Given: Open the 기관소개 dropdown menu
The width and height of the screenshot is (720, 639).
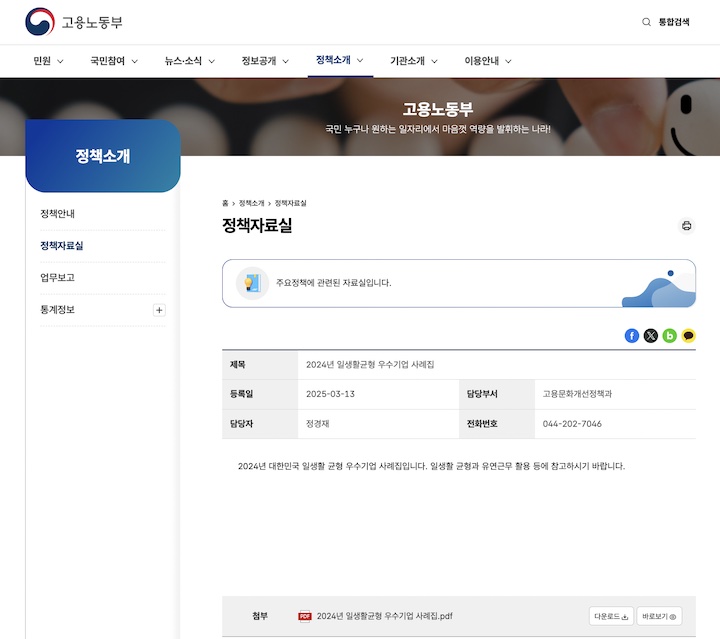Looking at the screenshot, I should click(x=414, y=61).
